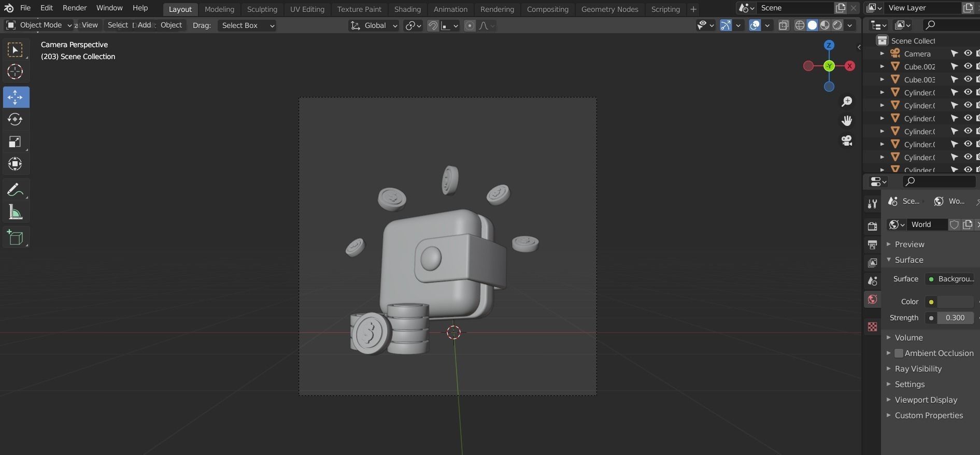Toggle the fake user shield for World

pyautogui.click(x=954, y=224)
